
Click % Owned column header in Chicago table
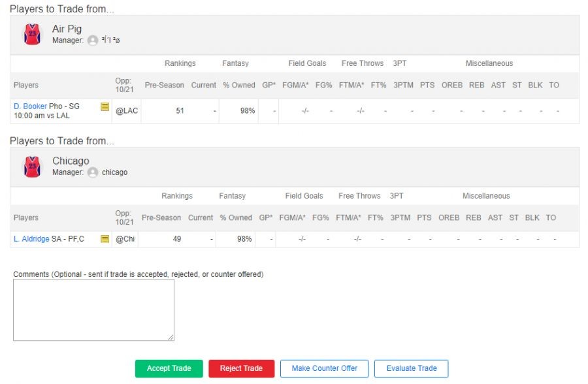(x=235, y=217)
